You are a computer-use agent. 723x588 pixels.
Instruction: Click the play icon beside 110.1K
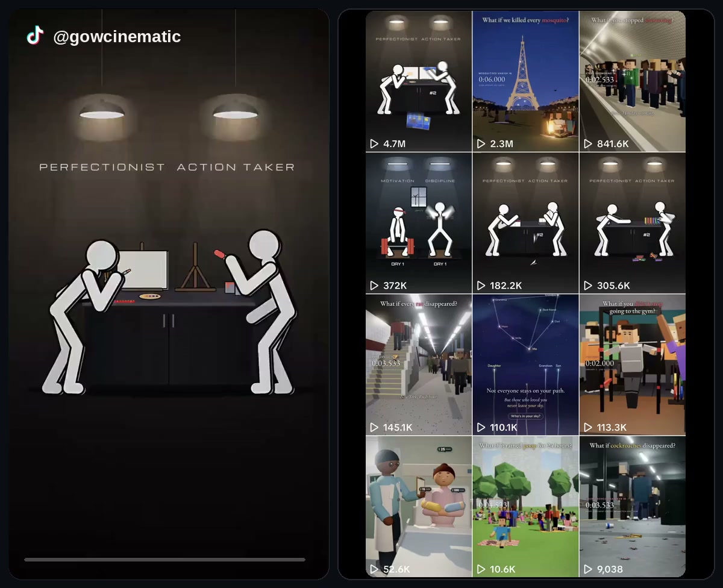click(481, 427)
